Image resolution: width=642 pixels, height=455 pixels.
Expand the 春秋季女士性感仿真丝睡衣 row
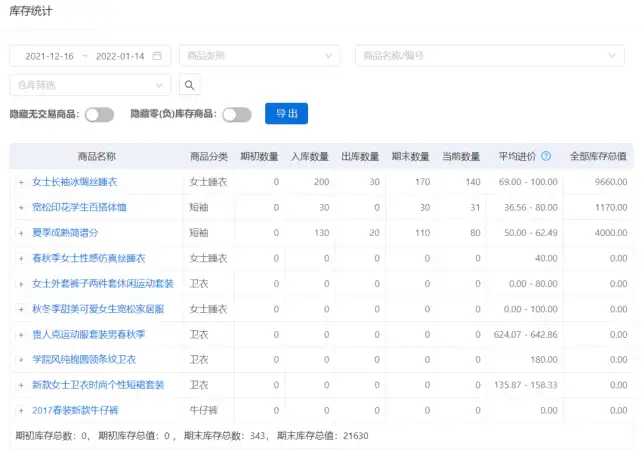(21, 258)
